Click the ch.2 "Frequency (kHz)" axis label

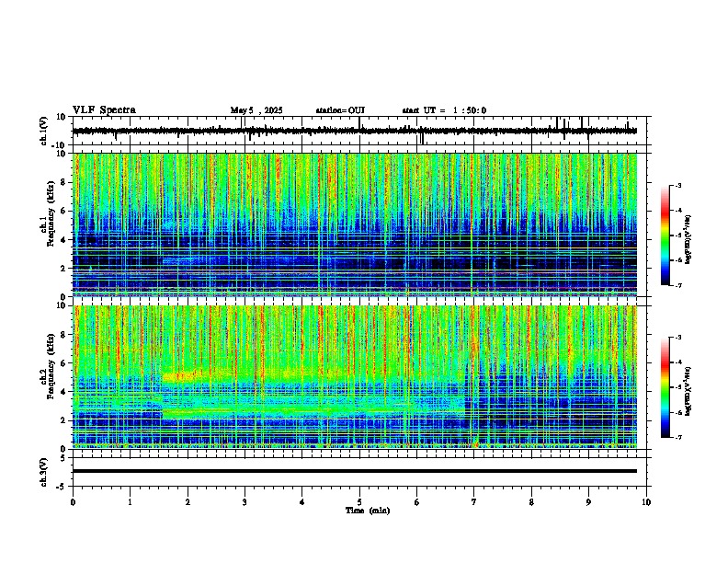[x=51, y=366]
